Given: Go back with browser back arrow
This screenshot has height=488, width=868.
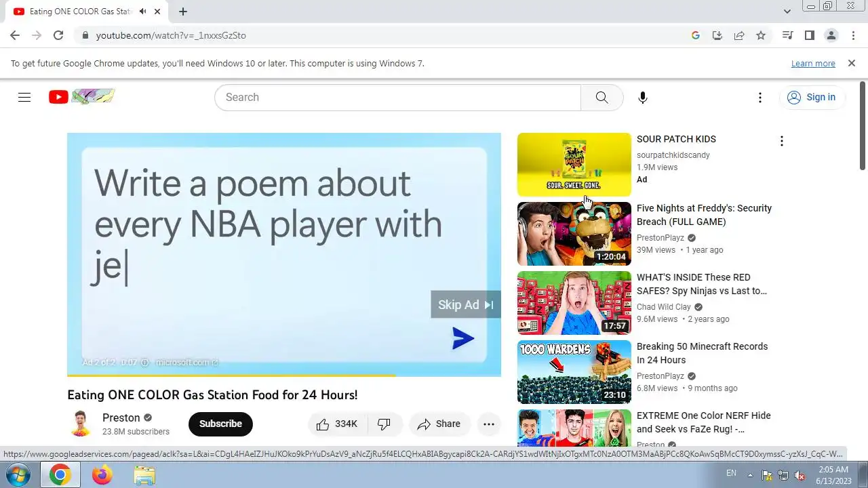Looking at the screenshot, I should (15, 35).
